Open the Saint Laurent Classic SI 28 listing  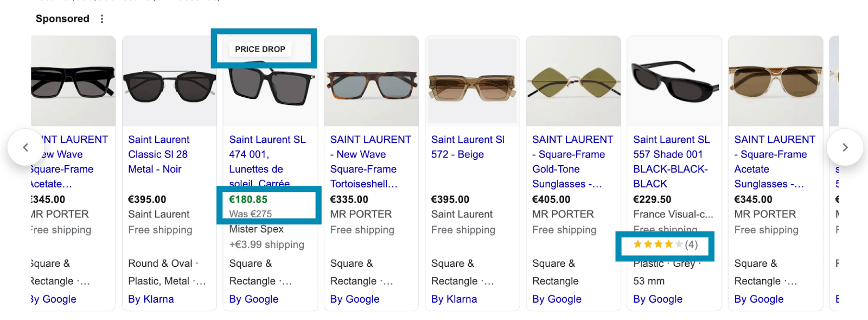158,154
